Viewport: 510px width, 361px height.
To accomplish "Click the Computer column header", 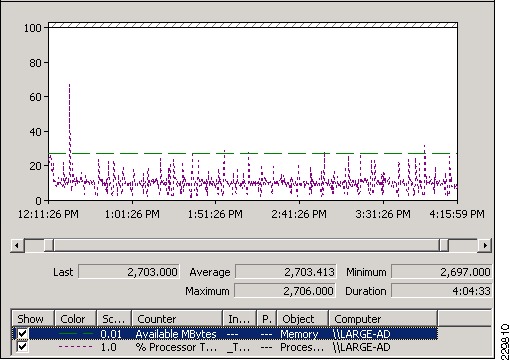I will coord(383,319).
